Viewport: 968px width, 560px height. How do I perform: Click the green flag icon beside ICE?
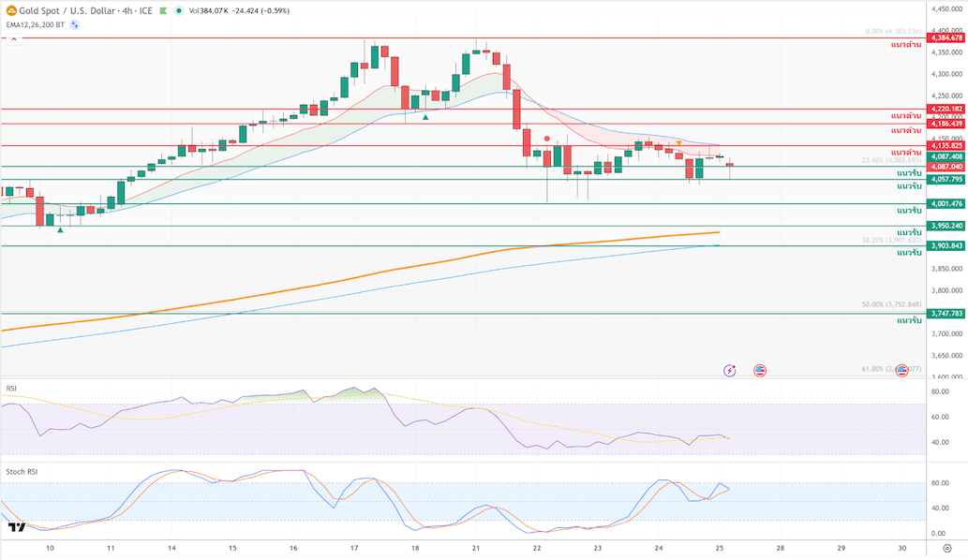[x=165, y=11]
